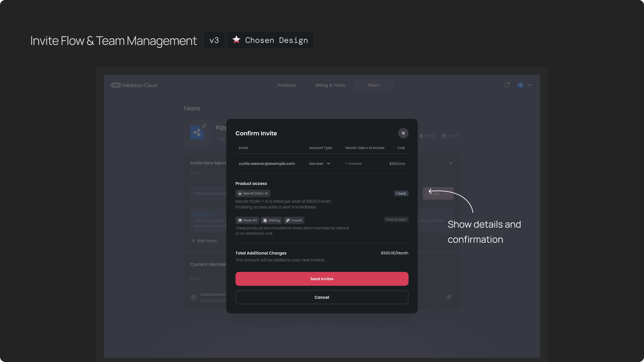Expand the profile menu chevron in header
The width and height of the screenshot is (644, 362).
click(x=530, y=85)
